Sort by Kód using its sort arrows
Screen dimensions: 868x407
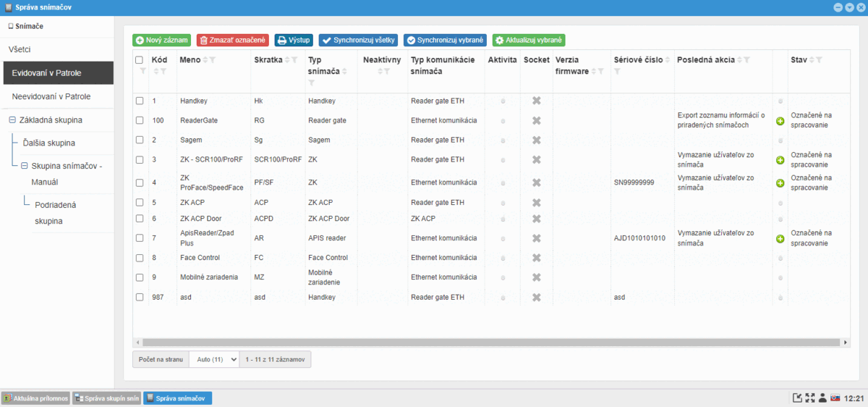156,71
